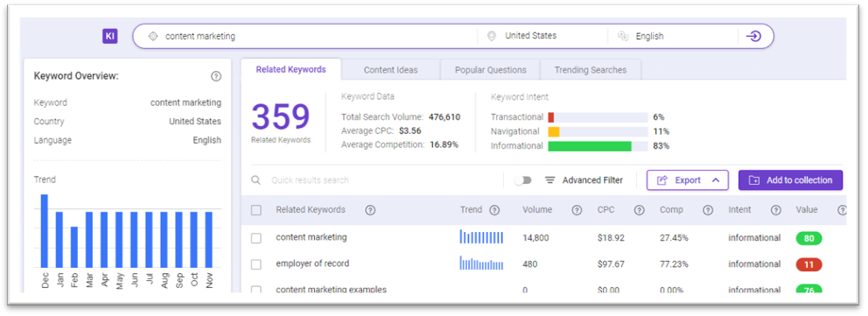Screen dimensions: 868x316
Task: Switch to the Popular Questions tab
Action: [x=491, y=70]
